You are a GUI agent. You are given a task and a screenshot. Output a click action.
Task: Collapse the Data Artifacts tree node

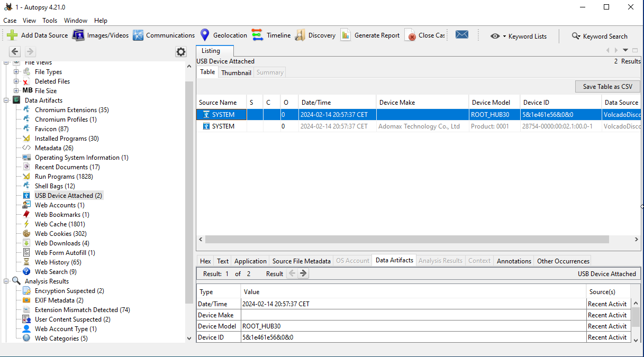(6, 100)
